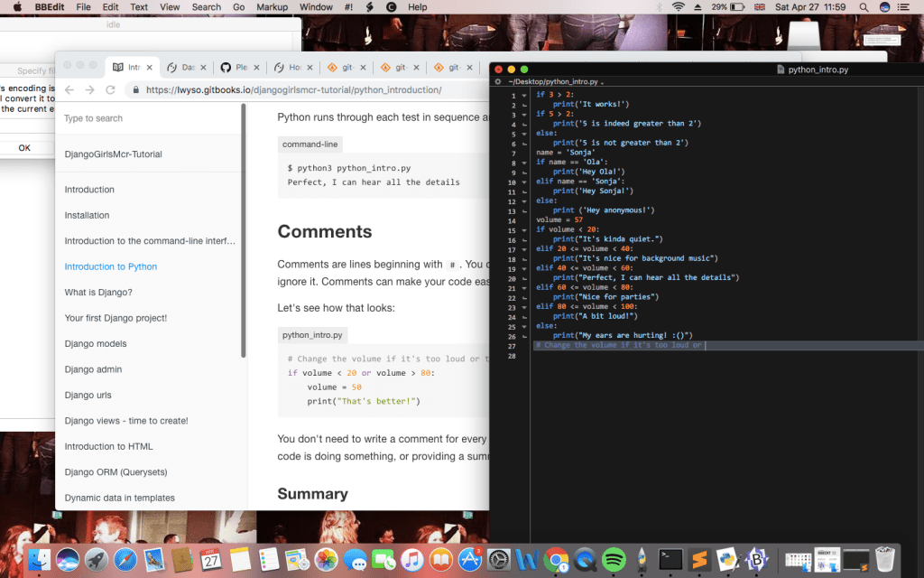Click the 'Type to search' field
The image size is (924, 578).
(x=144, y=118)
